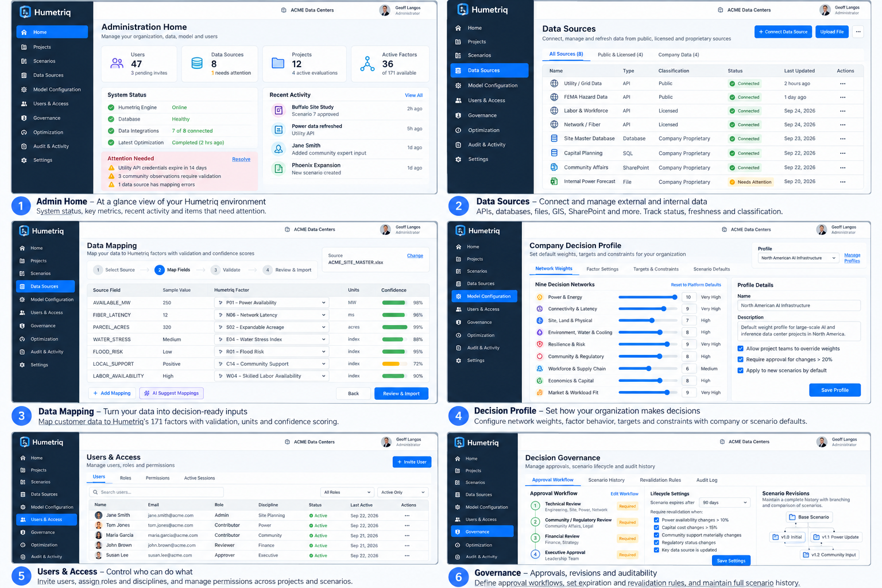
Task: Click Base Scenario node in Scenario Revisions
Action: pyautogui.click(x=809, y=517)
